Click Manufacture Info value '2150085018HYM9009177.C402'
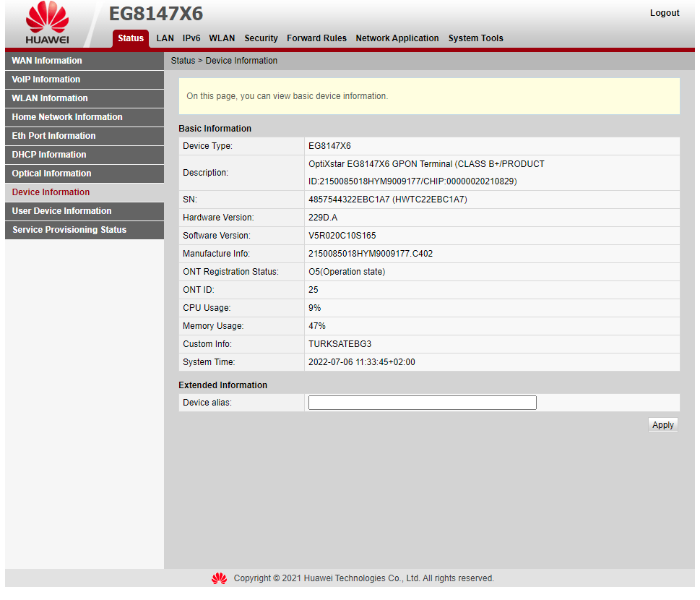 (x=371, y=254)
